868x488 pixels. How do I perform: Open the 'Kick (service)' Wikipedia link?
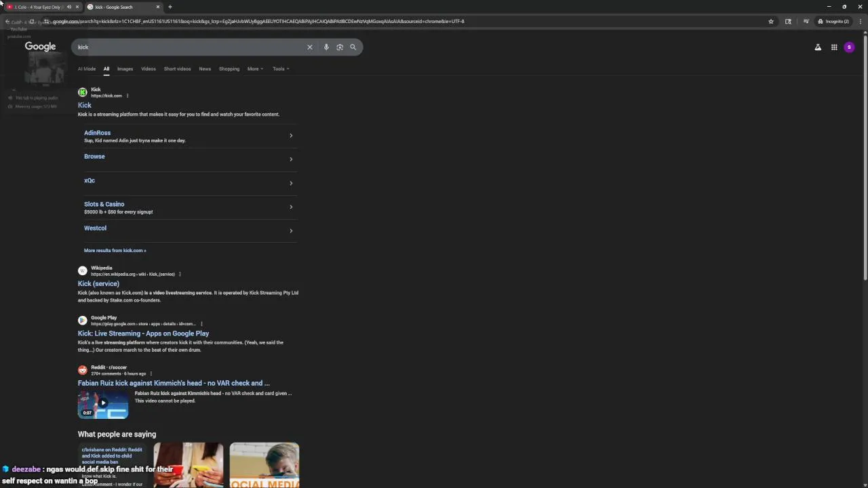[98, 284]
